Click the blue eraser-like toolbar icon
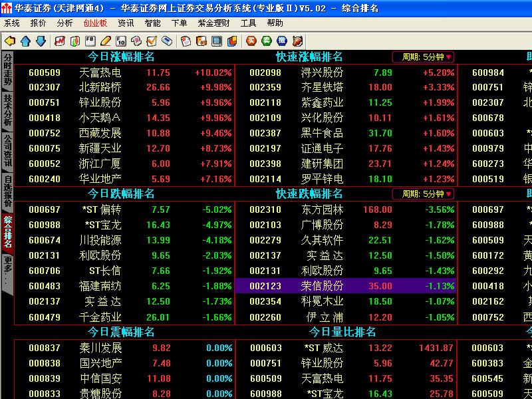 [167, 41]
